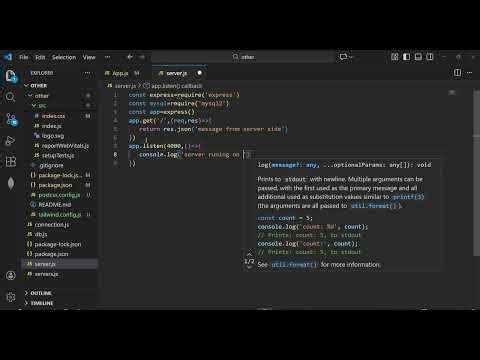Open README.md file
Screen dimensions: 480x360
coord(54,205)
